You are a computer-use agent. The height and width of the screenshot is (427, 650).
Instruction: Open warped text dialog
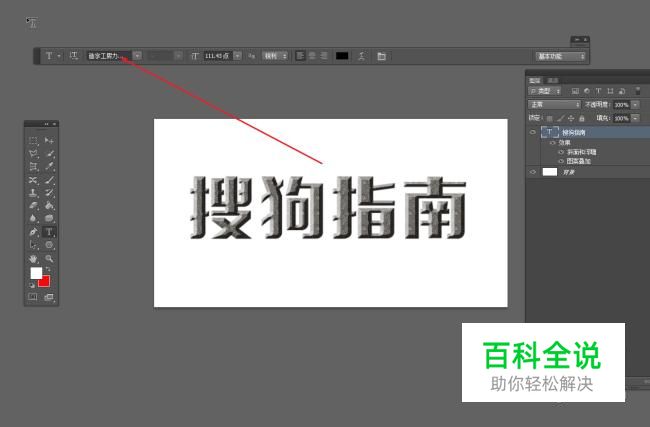pos(361,56)
